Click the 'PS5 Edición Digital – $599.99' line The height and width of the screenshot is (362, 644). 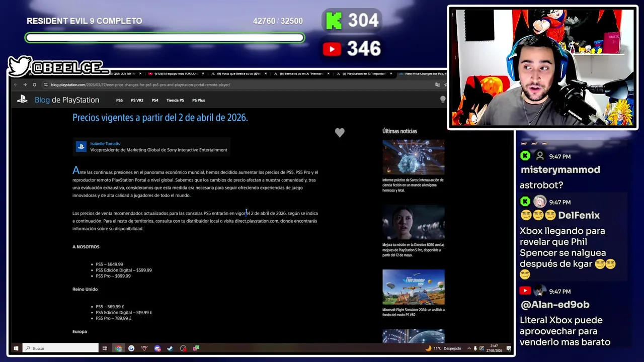pyautogui.click(x=124, y=270)
